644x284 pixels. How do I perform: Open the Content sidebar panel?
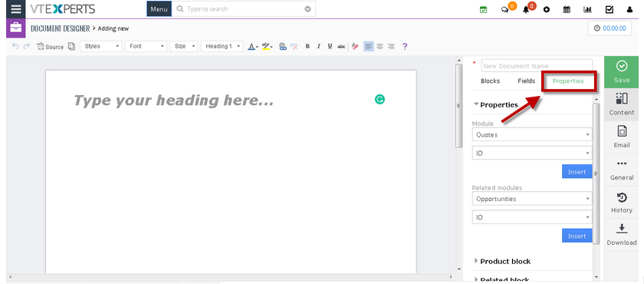[x=622, y=104]
